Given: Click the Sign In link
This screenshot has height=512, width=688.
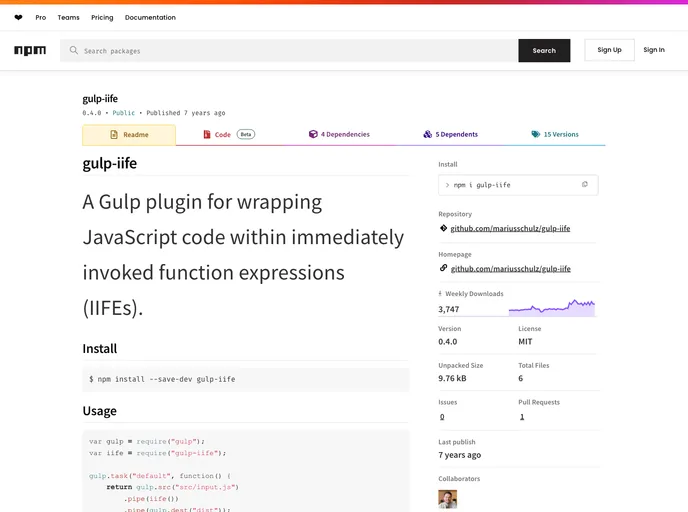Looking at the screenshot, I should (x=654, y=50).
